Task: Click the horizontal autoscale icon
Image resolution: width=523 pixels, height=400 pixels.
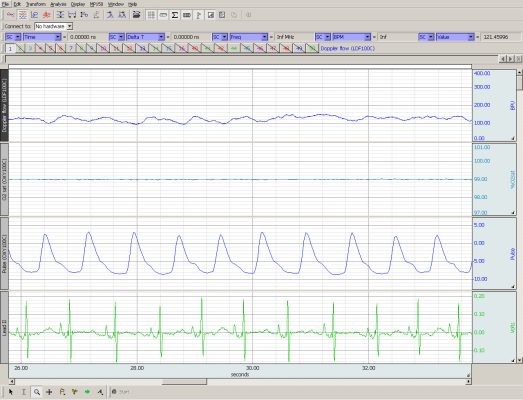Action: coord(72,15)
